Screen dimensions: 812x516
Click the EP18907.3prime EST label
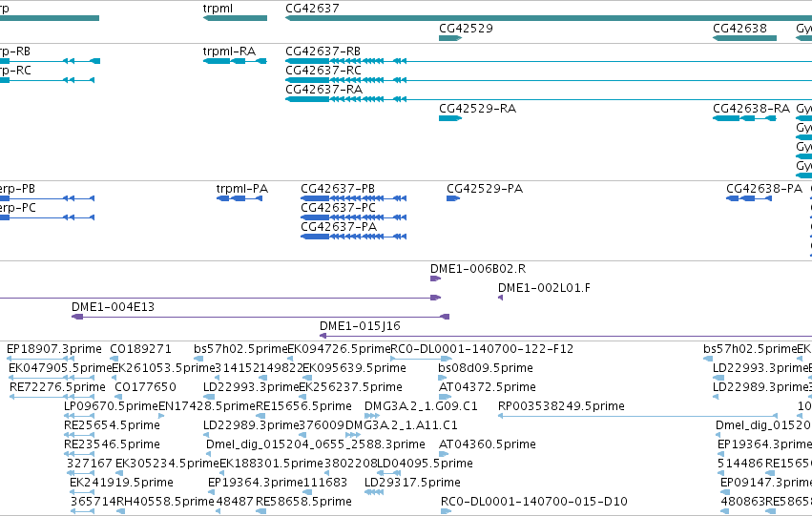pos(53,349)
